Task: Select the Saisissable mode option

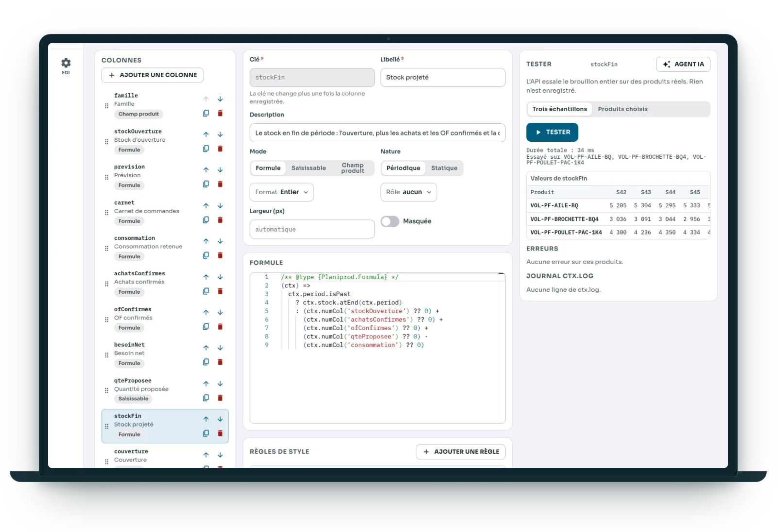Action: pyautogui.click(x=308, y=168)
